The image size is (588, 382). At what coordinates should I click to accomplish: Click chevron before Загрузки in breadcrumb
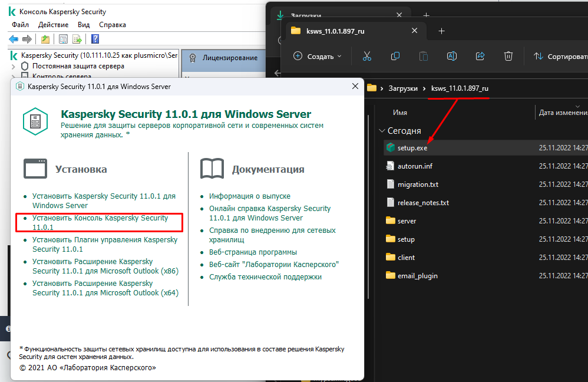(382, 88)
